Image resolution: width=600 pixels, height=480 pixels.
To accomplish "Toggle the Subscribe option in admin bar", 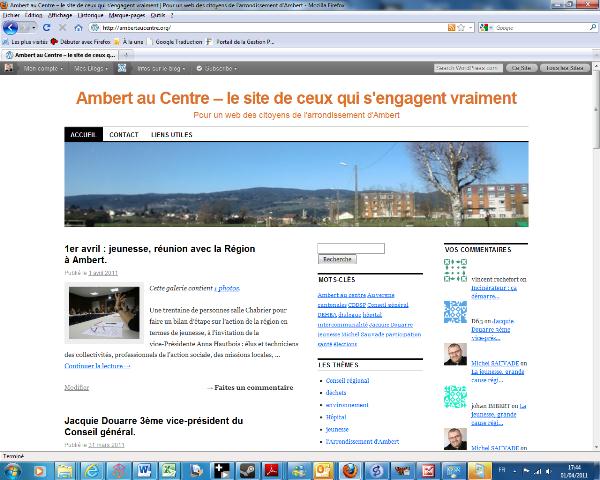I will pyautogui.click(x=216, y=68).
